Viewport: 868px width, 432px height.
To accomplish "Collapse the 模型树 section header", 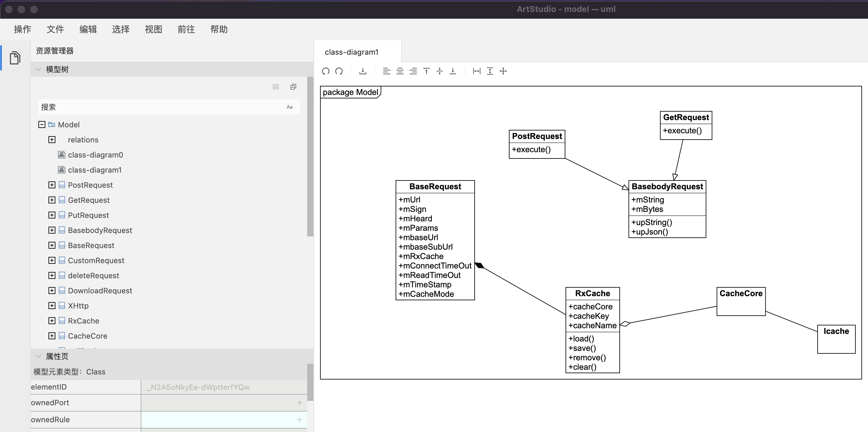I will (x=38, y=69).
